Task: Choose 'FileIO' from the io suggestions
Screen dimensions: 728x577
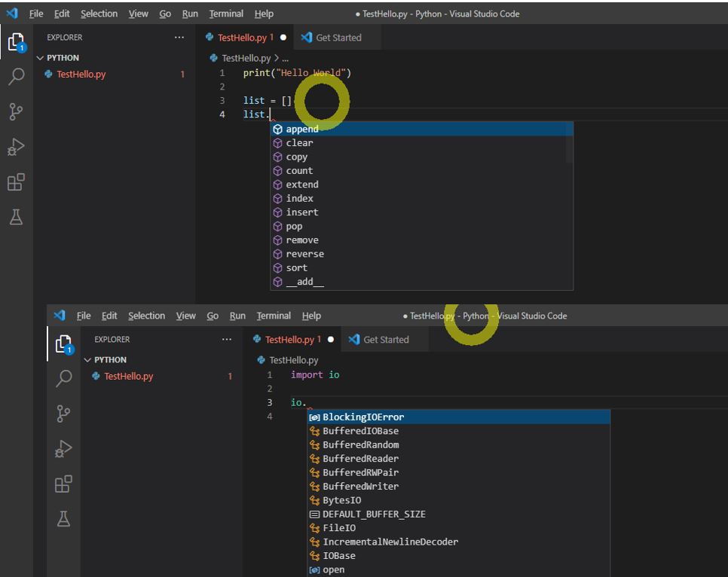Action: click(x=459, y=529)
